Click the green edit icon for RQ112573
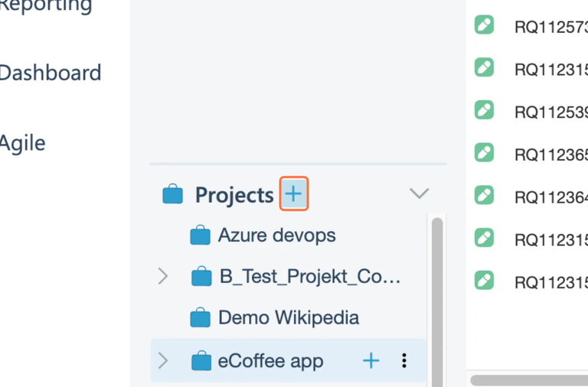588x387 pixels. click(x=484, y=25)
